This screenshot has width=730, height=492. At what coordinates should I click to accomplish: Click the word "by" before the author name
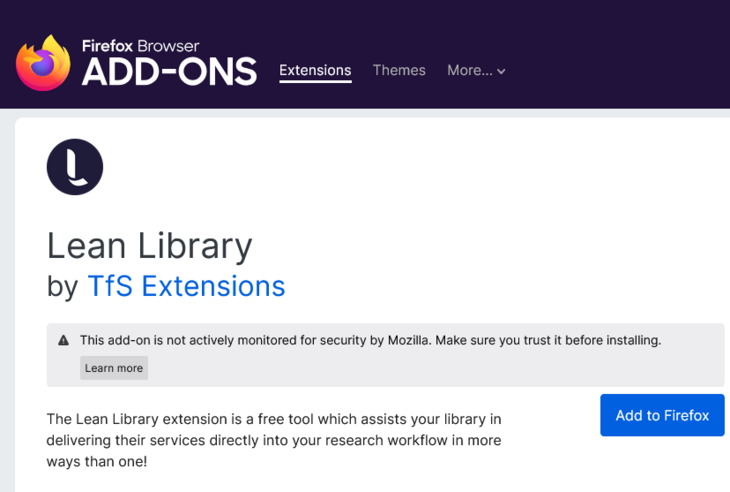62,287
